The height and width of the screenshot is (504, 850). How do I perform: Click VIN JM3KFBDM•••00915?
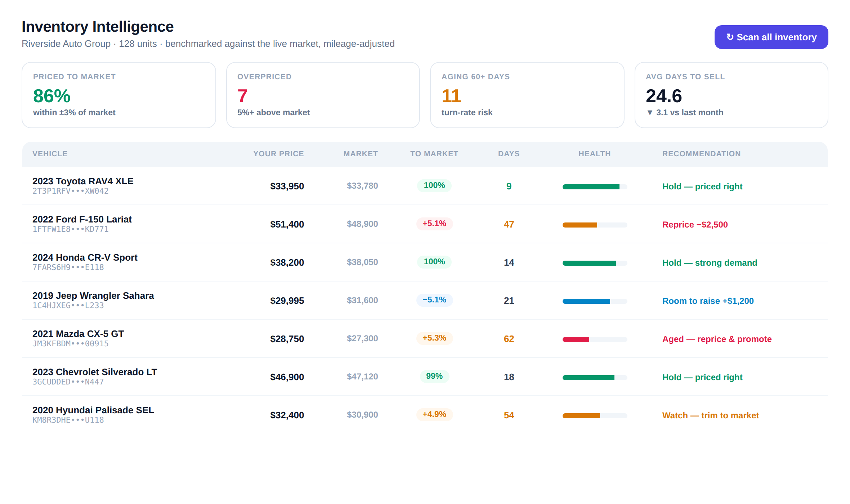click(71, 344)
